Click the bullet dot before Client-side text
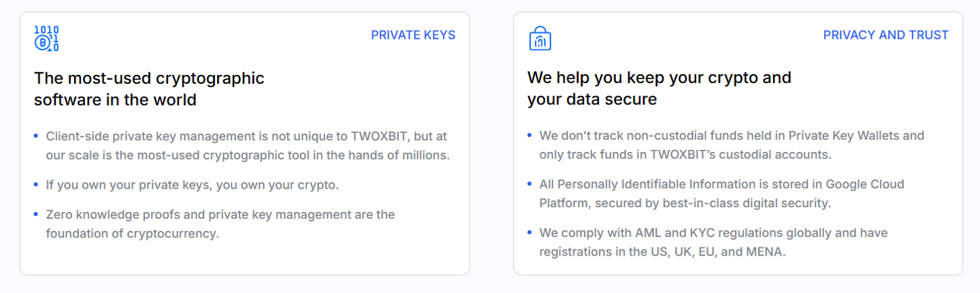The height and width of the screenshot is (293, 980). pos(36,136)
